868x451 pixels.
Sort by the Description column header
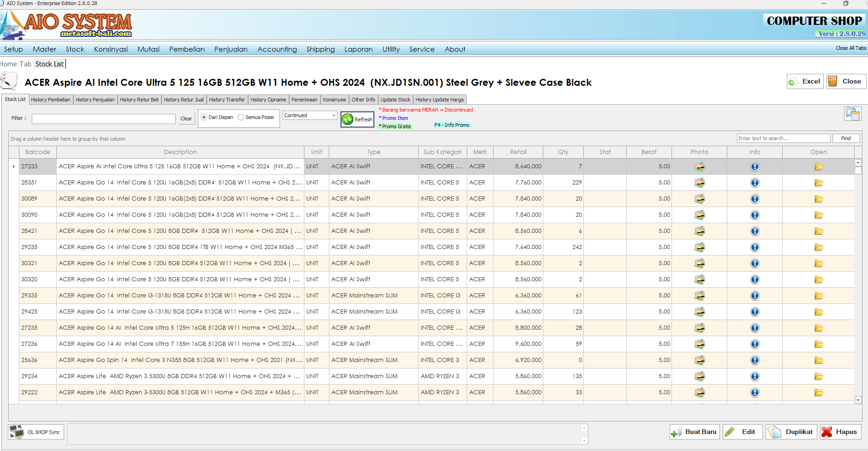[180, 152]
